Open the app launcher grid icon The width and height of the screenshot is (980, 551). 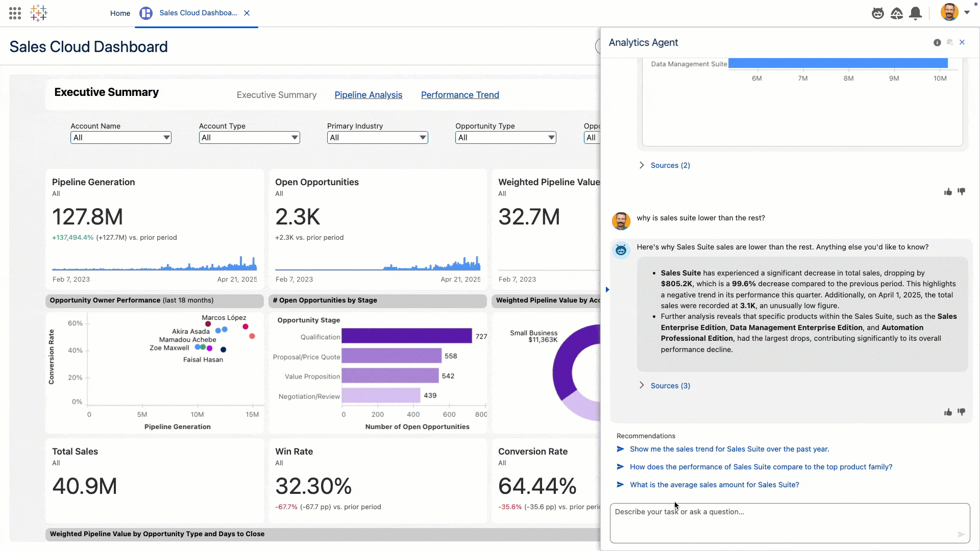(15, 13)
